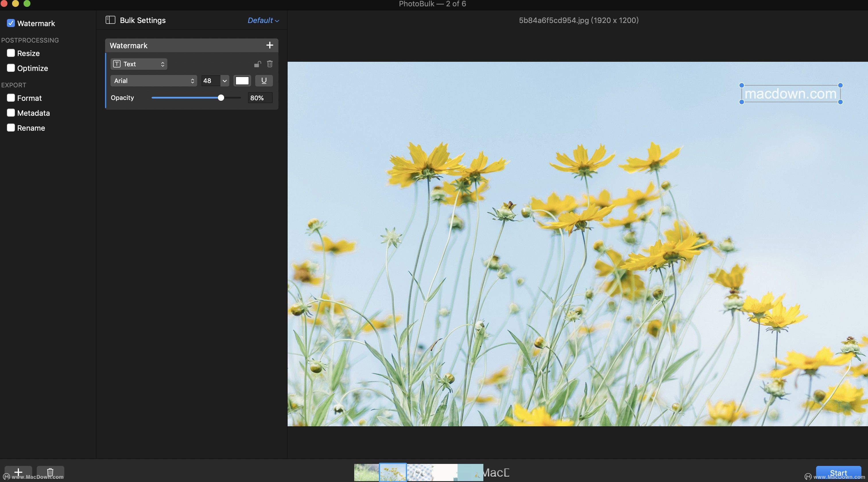
Task: Open the white text color swatch
Action: (x=242, y=81)
